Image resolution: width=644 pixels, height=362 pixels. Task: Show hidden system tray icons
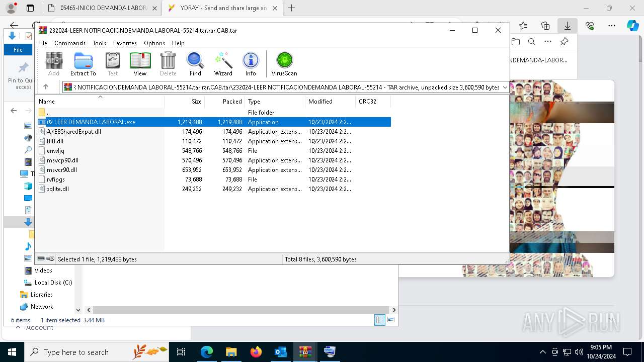click(x=542, y=352)
